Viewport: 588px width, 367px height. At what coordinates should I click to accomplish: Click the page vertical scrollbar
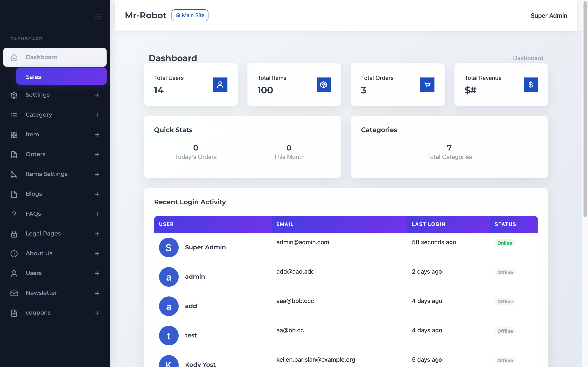[x=585, y=109]
